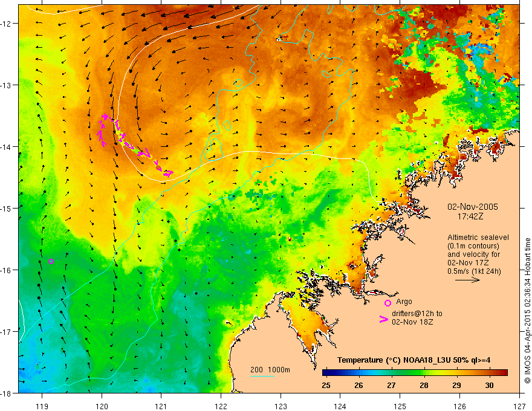Click the 02-Nov 18Z drifter legend text
Viewport: 532px width, 411px height.
point(412,322)
